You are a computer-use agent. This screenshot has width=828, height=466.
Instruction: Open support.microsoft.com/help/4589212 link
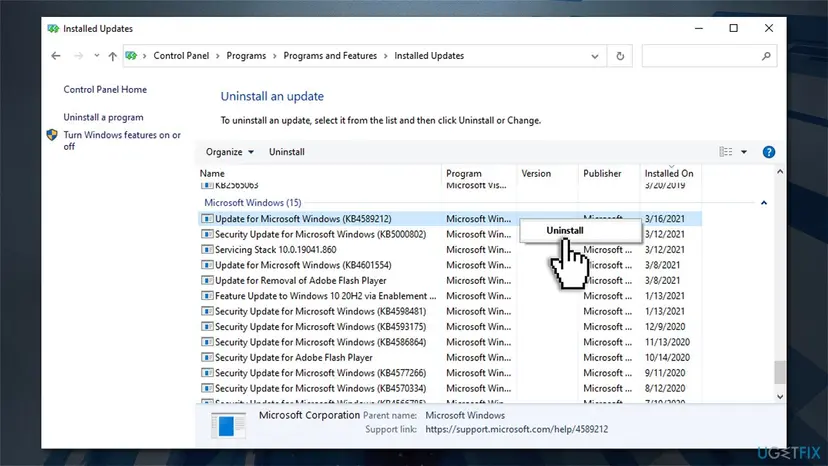(x=516, y=430)
